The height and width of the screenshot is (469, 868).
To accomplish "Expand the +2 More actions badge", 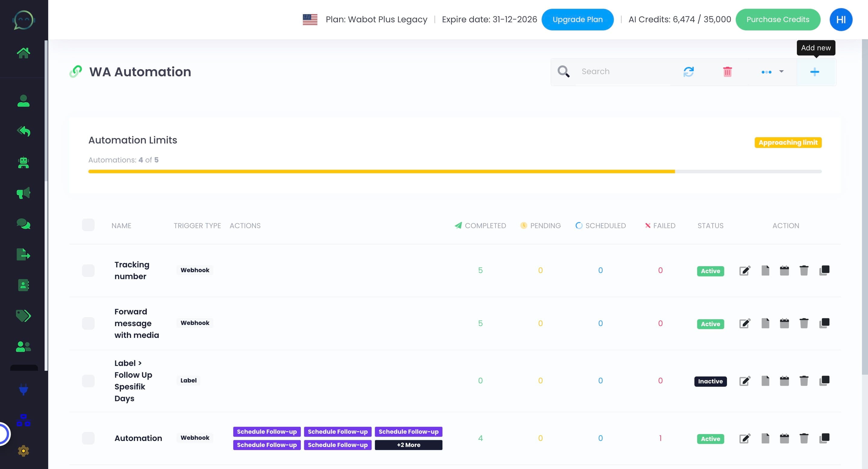I will [408, 445].
